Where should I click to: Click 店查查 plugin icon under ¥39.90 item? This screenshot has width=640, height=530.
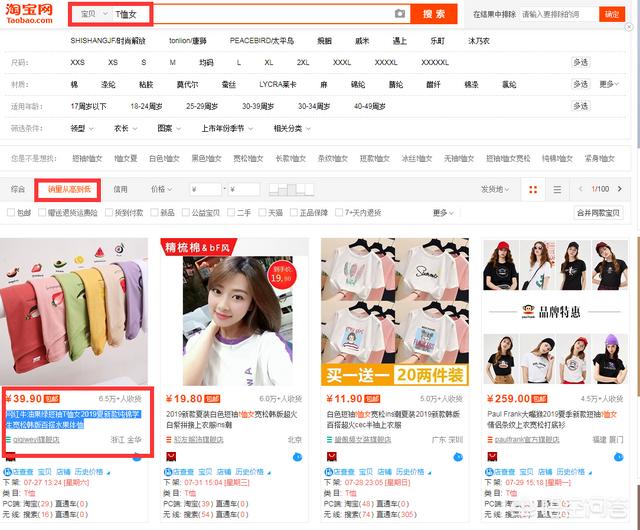click(x=7, y=472)
